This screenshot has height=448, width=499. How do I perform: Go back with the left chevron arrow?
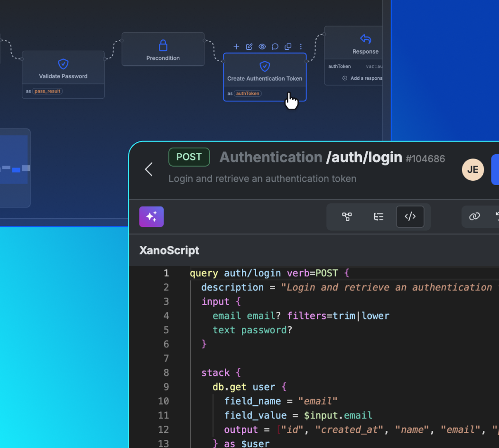coord(148,169)
